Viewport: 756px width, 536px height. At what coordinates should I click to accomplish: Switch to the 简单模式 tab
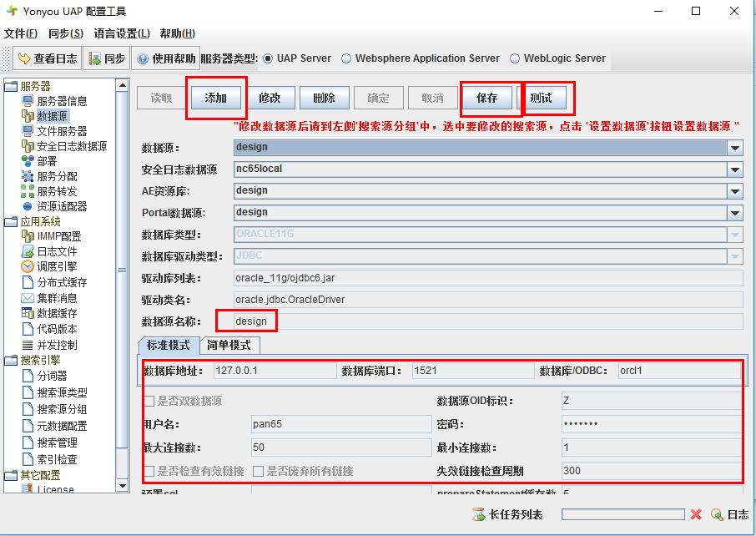[229, 345]
